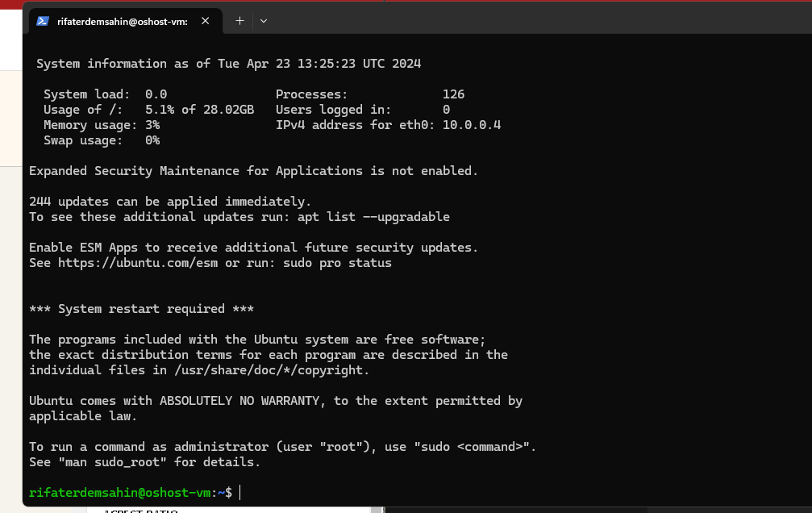Click the 'apt list --upgradable' command text

click(x=373, y=217)
